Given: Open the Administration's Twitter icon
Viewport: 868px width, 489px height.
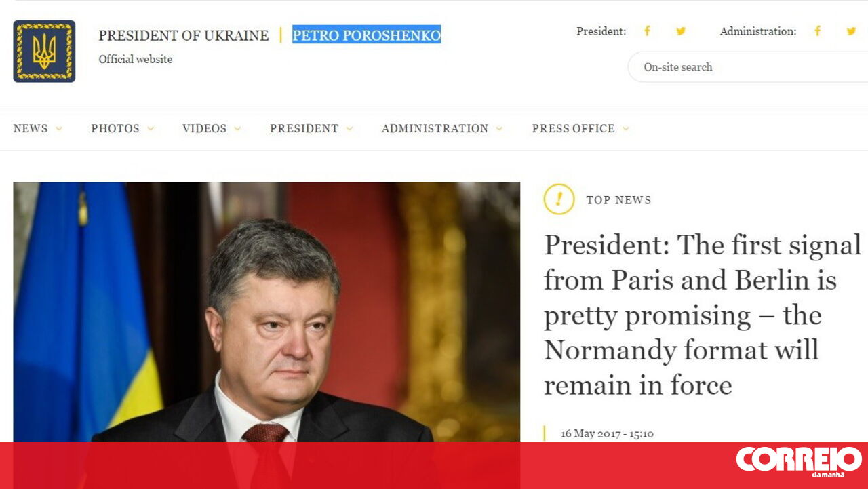Looking at the screenshot, I should pyautogui.click(x=852, y=31).
